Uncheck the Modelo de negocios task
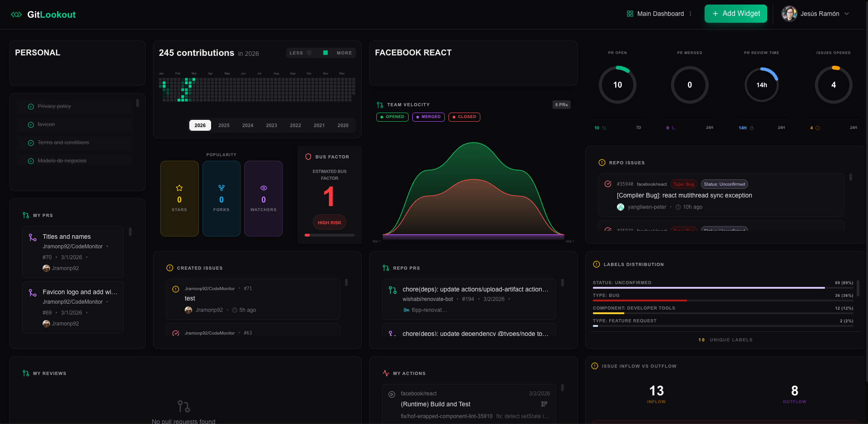 (31, 161)
